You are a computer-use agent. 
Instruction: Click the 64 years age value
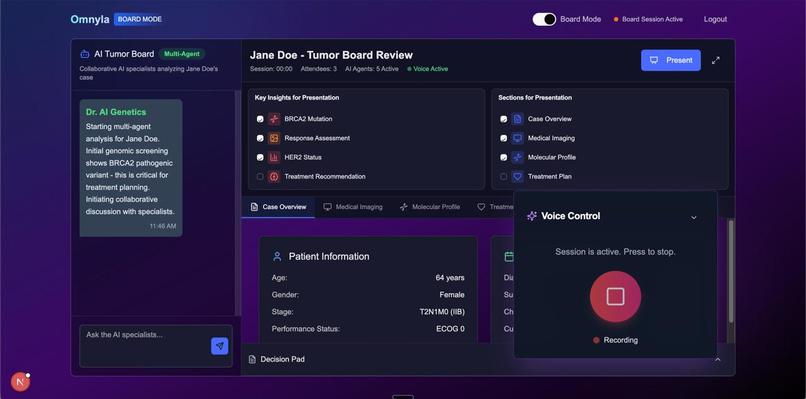click(450, 278)
